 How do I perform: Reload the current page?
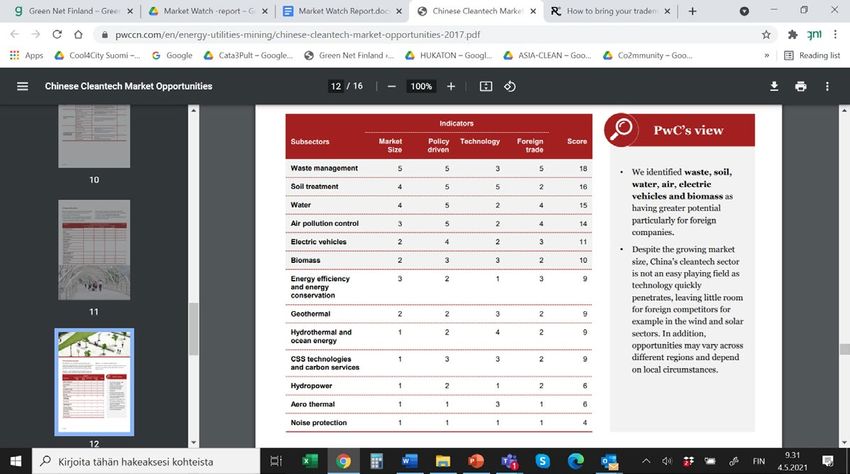pos(57,34)
